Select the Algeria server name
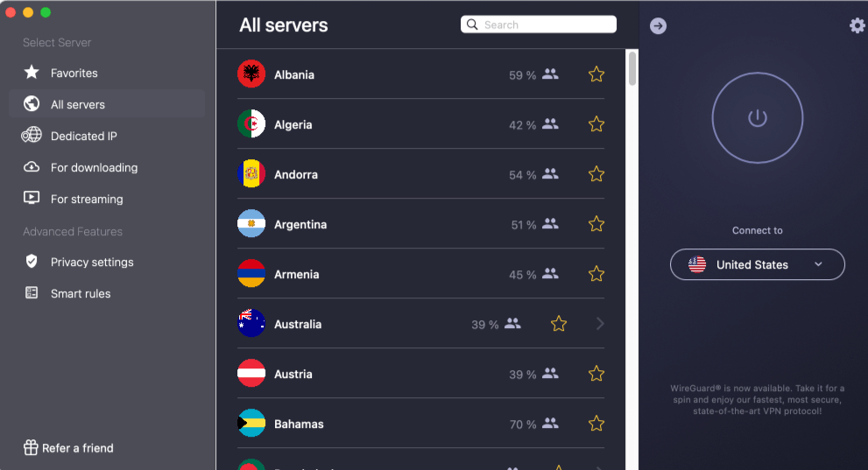The height and width of the screenshot is (470, 868). [x=293, y=124]
